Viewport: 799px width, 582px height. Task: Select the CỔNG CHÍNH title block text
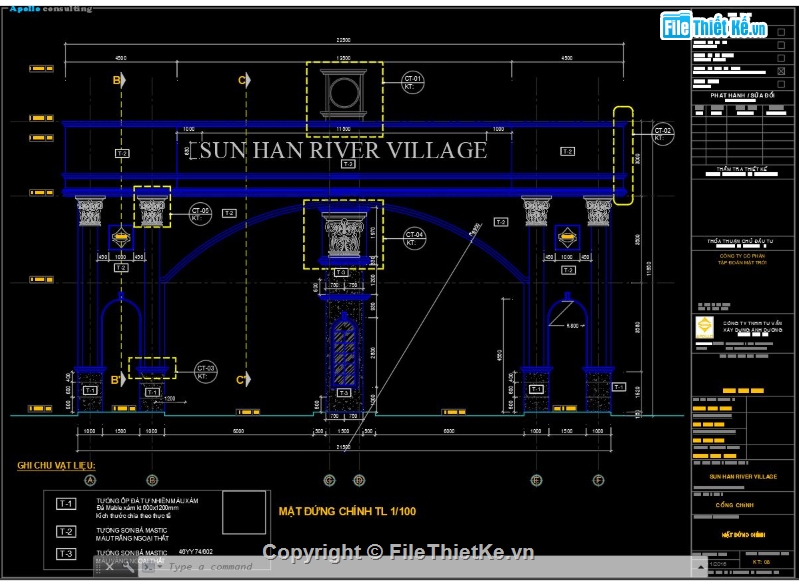[734, 505]
